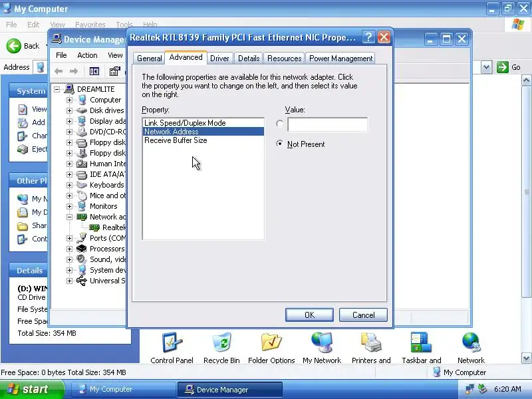
Task: Switch to the Resources tab
Action: pos(285,59)
